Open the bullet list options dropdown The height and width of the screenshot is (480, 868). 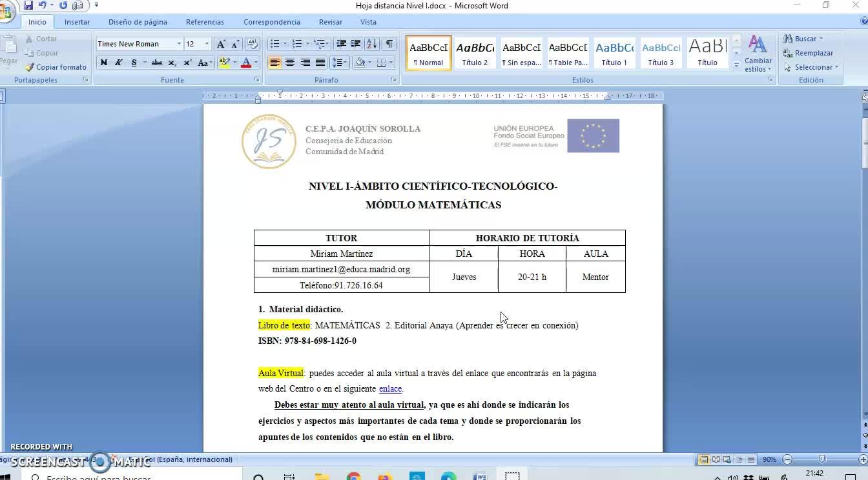click(x=285, y=44)
